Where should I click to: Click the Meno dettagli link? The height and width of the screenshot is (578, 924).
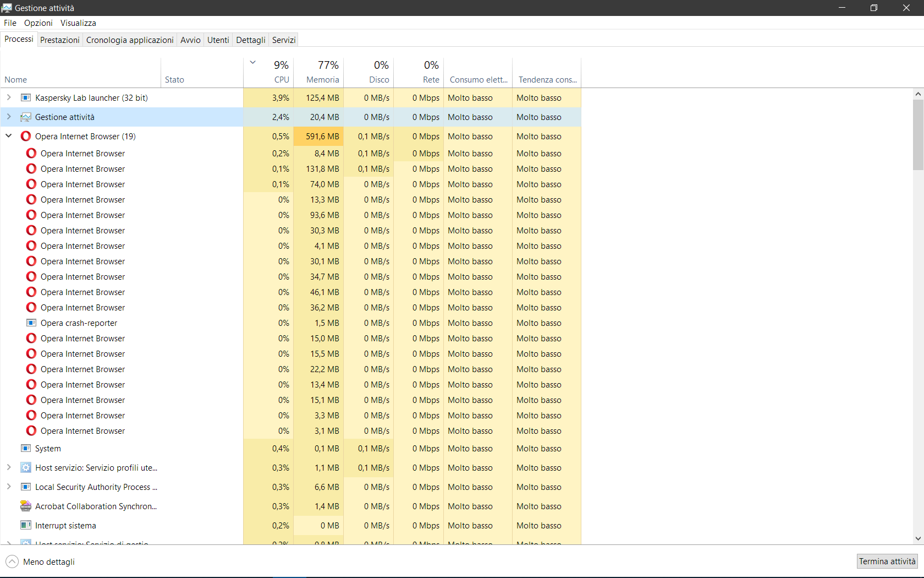coord(49,562)
